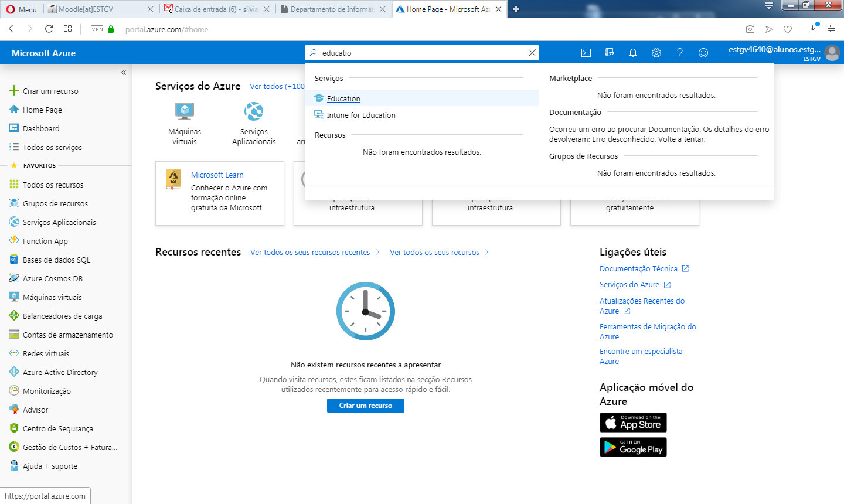Image resolution: width=844 pixels, height=504 pixels.
Task: Click the Monitorização gauge icon
Action: point(14,391)
